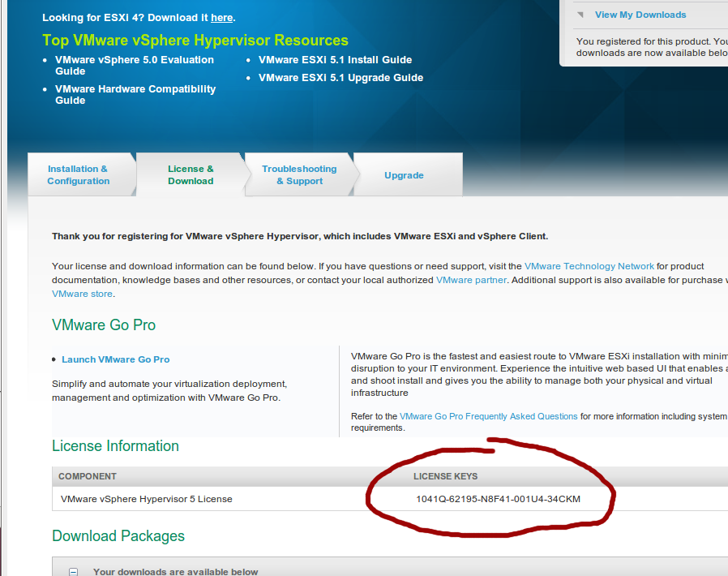This screenshot has height=576, width=728.
Task: Click the 'Thank you for registering' bold line
Action: (300, 236)
